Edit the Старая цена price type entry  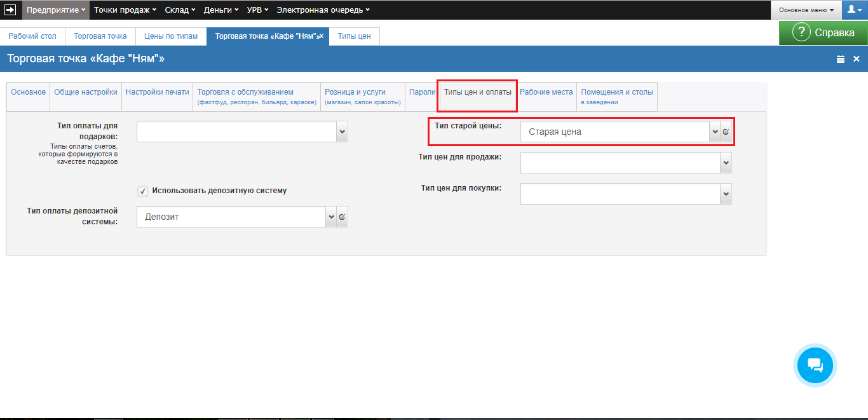click(x=726, y=132)
